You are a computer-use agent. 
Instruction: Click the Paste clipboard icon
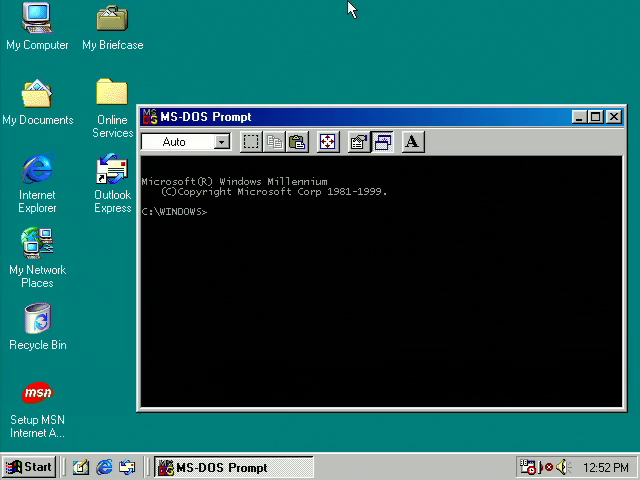click(297, 142)
